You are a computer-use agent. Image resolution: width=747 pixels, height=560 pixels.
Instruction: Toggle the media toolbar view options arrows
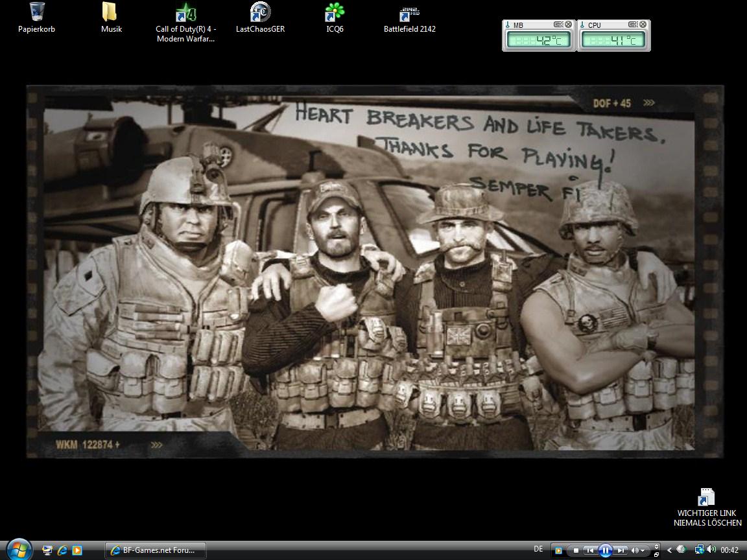(657, 546)
